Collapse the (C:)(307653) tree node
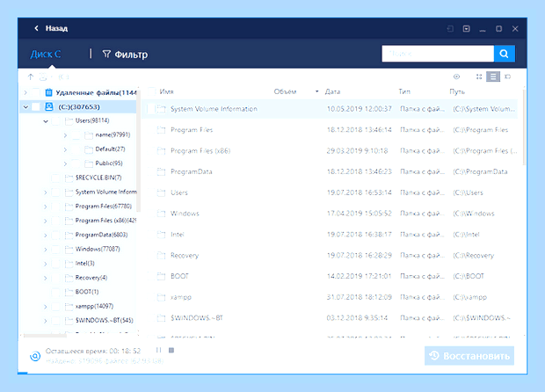545x392 pixels. click(25, 107)
